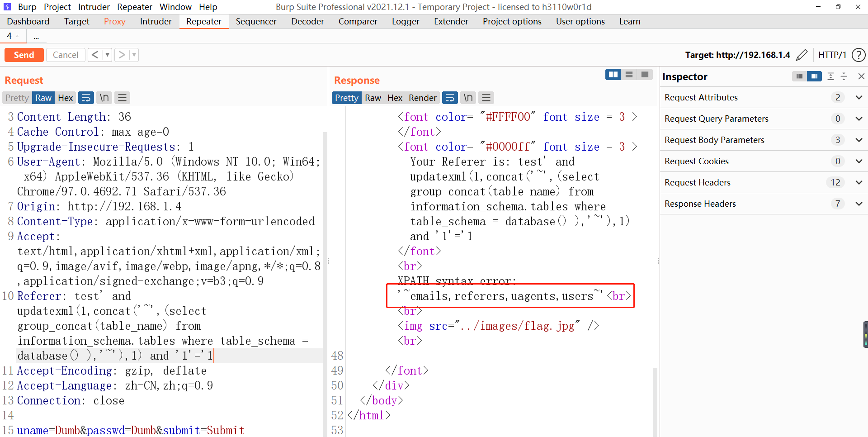
Task: Expand the Request Headers section
Action: [859, 182]
